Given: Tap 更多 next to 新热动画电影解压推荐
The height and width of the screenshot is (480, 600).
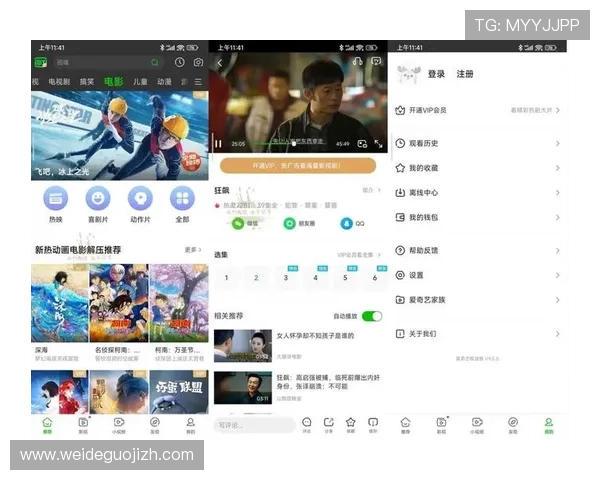Looking at the screenshot, I should coord(193,250).
